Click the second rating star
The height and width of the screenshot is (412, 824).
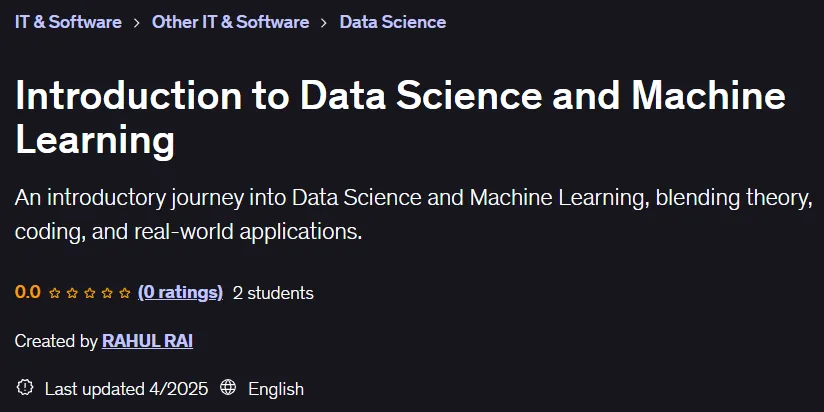click(72, 293)
